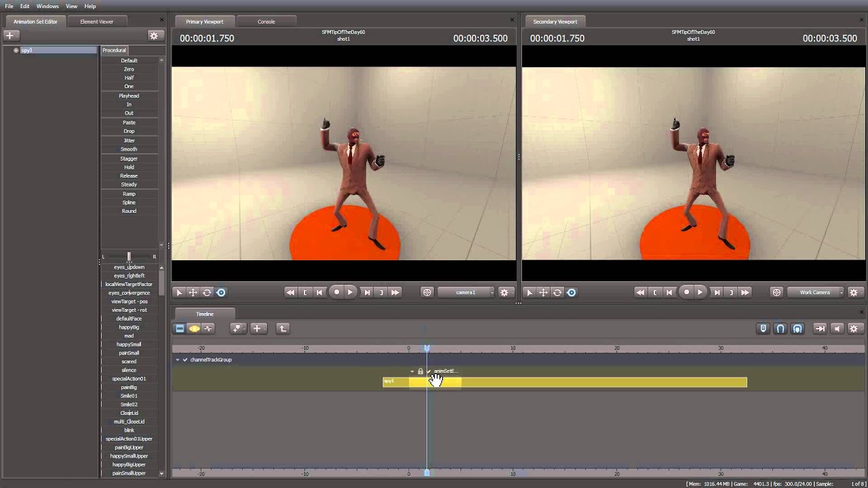This screenshot has height=488, width=868.
Task: Apply the Default procedural preset
Action: [x=129, y=60]
